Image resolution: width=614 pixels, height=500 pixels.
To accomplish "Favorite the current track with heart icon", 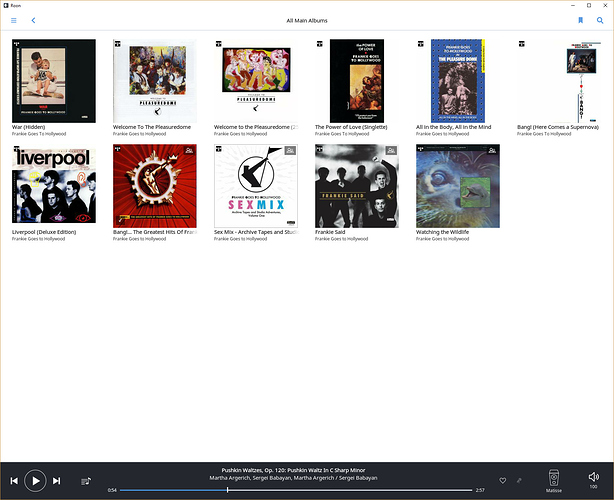I will coord(502,480).
